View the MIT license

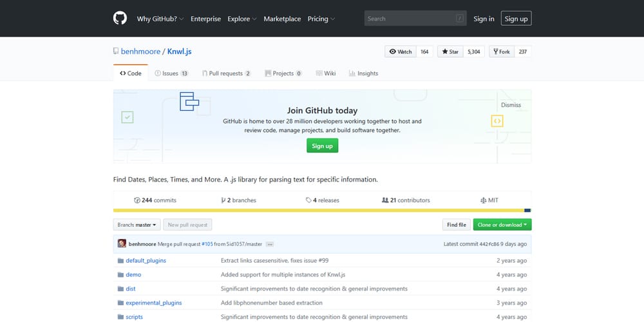tap(489, 200)
